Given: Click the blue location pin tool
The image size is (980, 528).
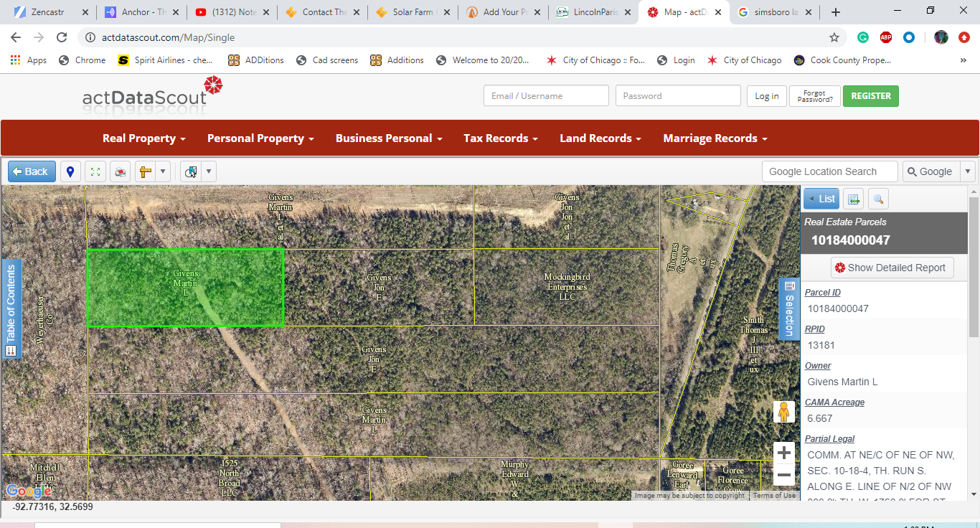Looking at the screenshot, I should [70, 171].
